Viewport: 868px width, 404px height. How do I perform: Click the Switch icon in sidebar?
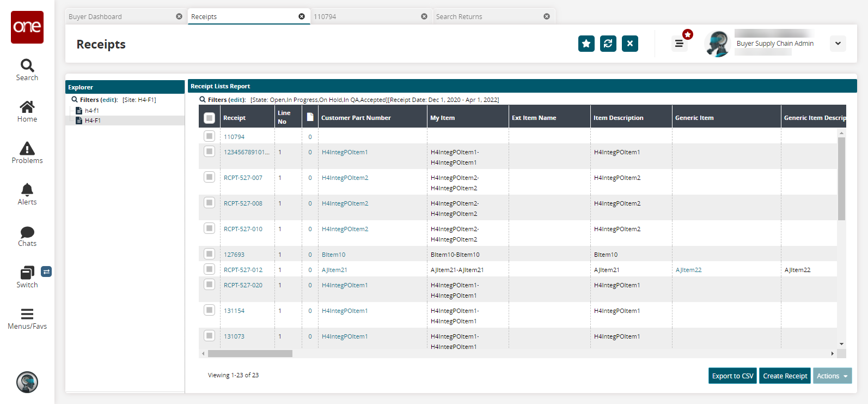coord(27,273)
